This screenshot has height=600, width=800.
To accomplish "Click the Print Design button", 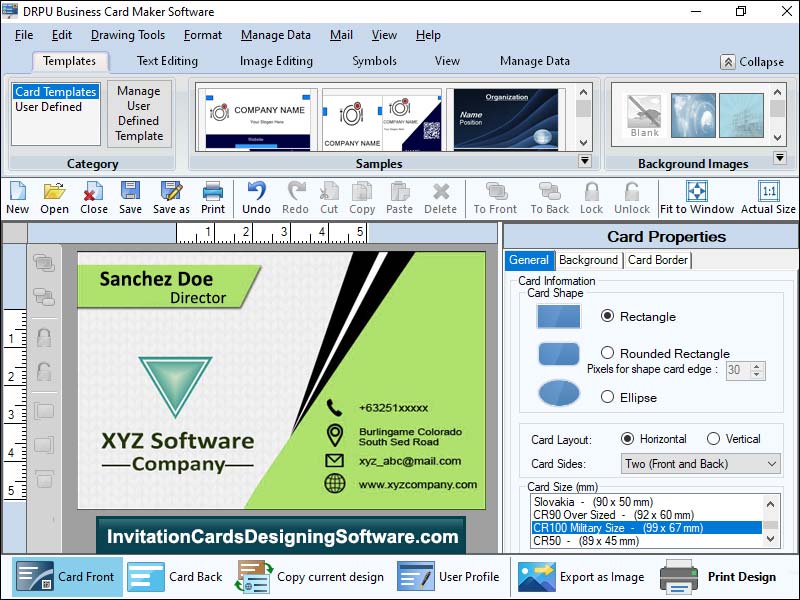I will [718, 577].
